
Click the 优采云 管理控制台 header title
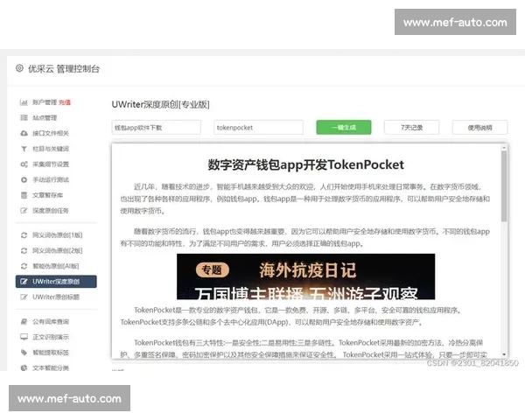coord(64,68)
